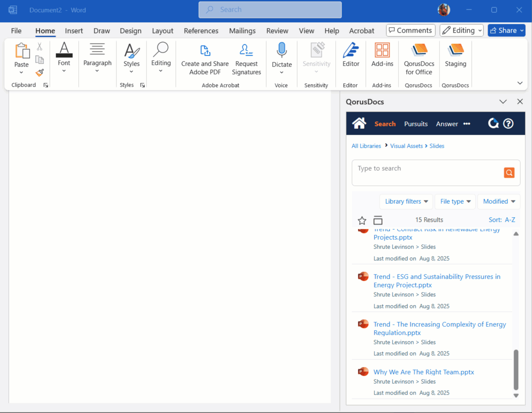Click the Sort A-Z link
The image size is (532, 413).
tap(502, 220)
